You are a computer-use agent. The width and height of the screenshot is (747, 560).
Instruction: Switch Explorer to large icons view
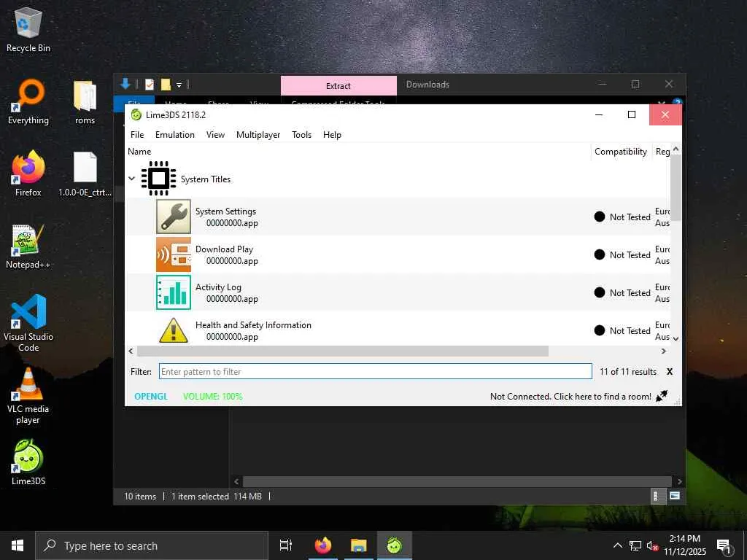(x=675, y=496)
